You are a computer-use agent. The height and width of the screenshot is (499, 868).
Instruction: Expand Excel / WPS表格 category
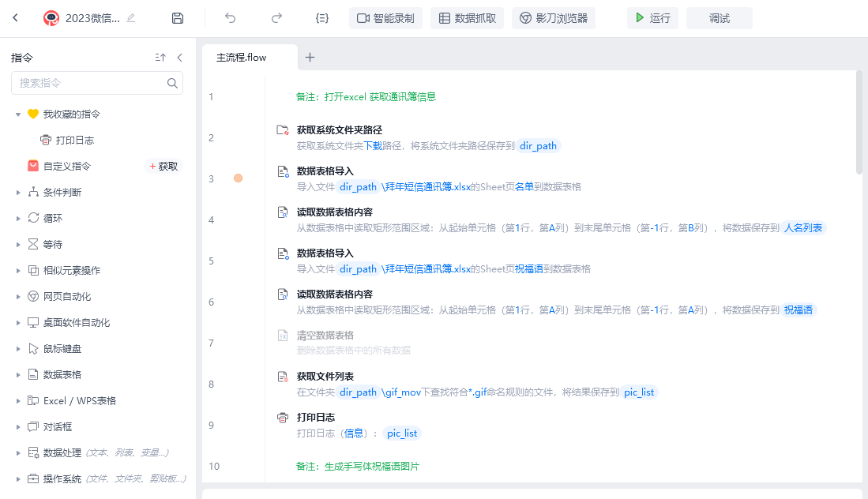pyautogui.click(x=18, y=400)
